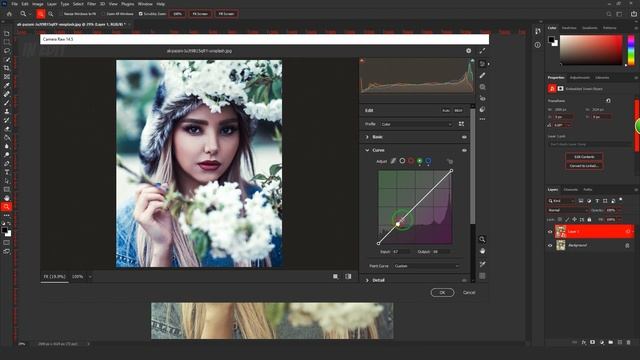Toggle Detail panel visibility eye
The image size is (640, 360).
[x=464, y=280]
